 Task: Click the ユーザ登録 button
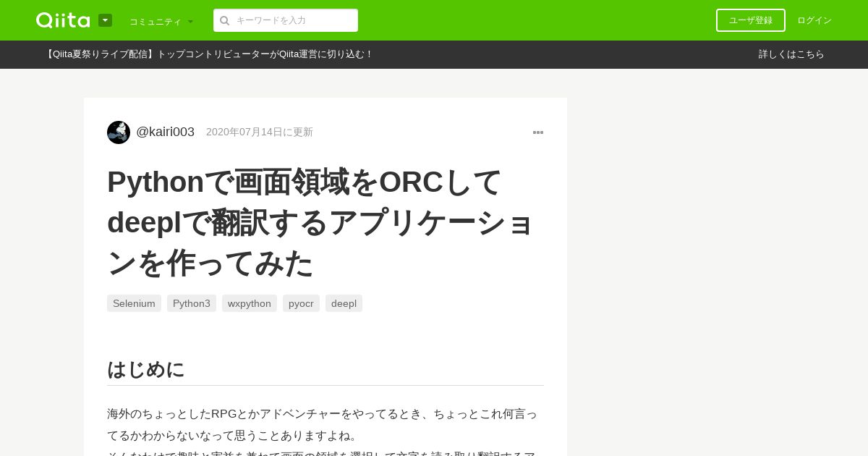pos(751,20)
